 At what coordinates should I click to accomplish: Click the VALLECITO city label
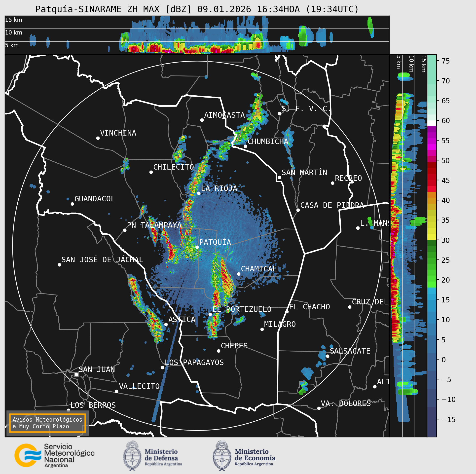tap(139, 386)
